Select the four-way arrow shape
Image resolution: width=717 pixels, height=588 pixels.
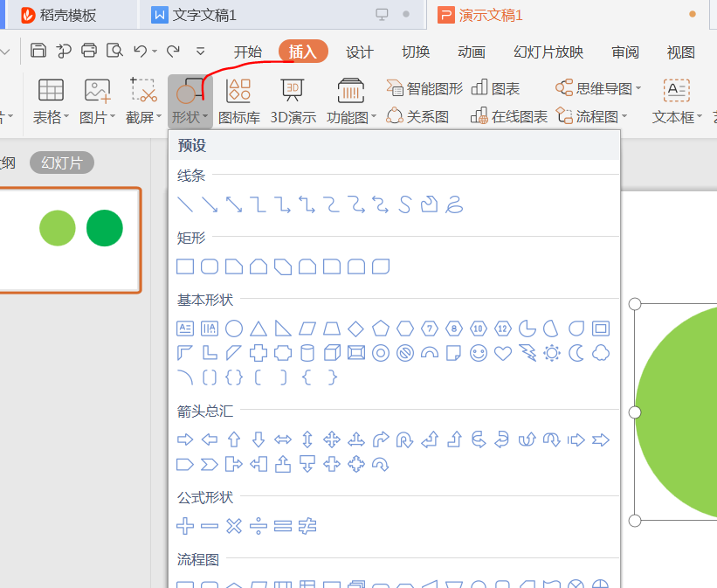click(332, 439)
